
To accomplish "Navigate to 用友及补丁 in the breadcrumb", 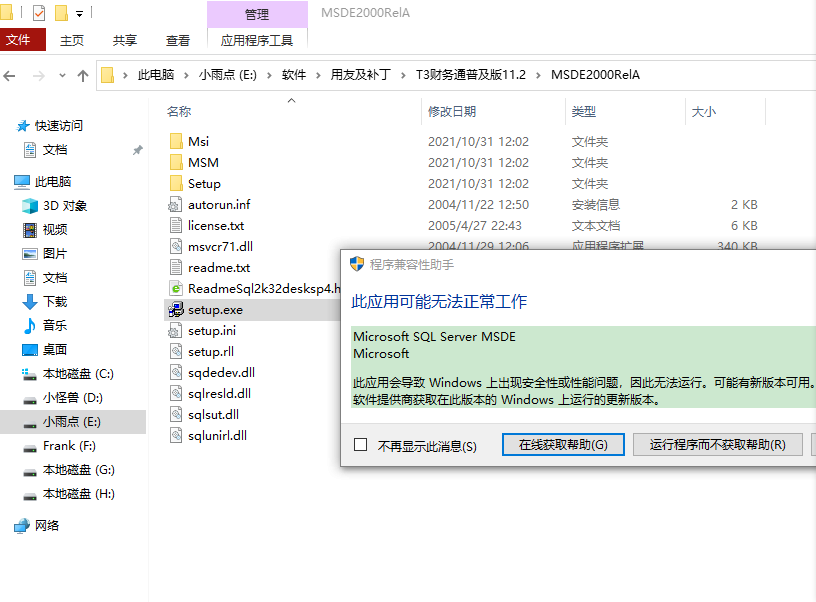I will [x=360, y=75].
